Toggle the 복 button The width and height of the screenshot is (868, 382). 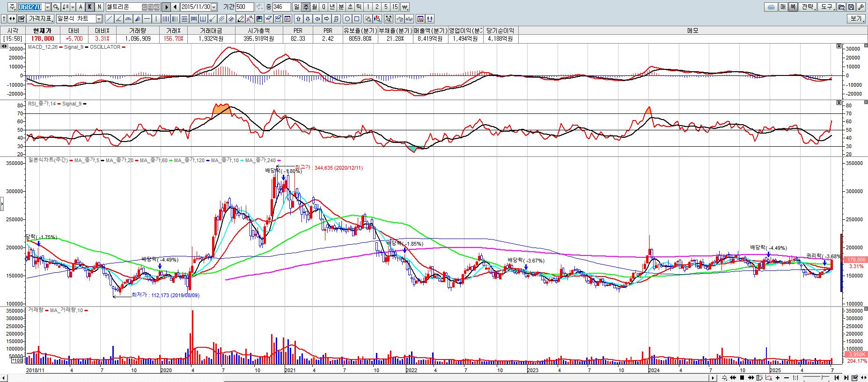click(792, 7)
